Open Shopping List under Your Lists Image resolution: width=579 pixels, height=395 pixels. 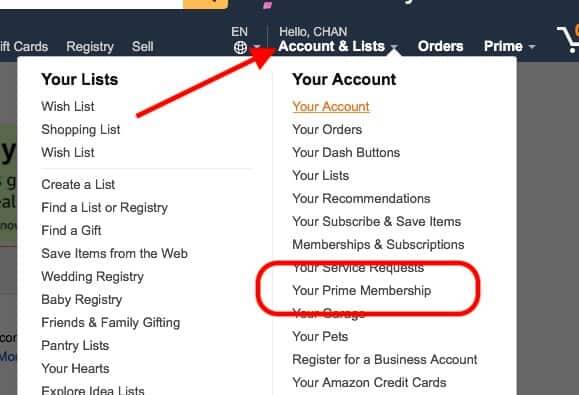[x=80, y=130]
